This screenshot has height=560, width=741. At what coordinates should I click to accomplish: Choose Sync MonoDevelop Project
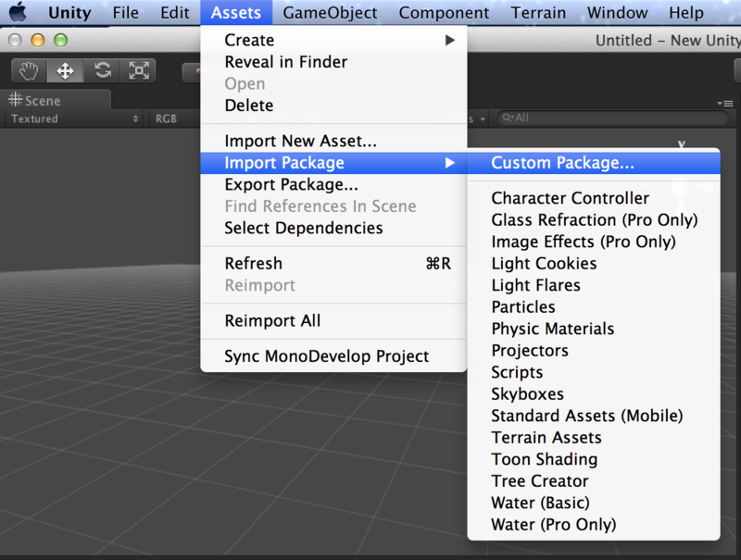pyautogui.click(x=326, y=356)
